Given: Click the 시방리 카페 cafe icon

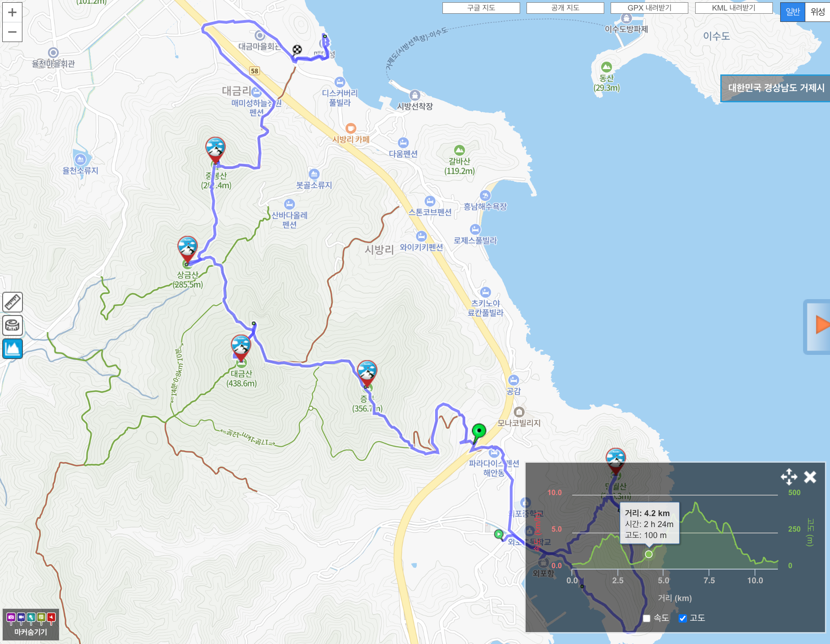Looking at the screenshot, I should tap(351, 128).
